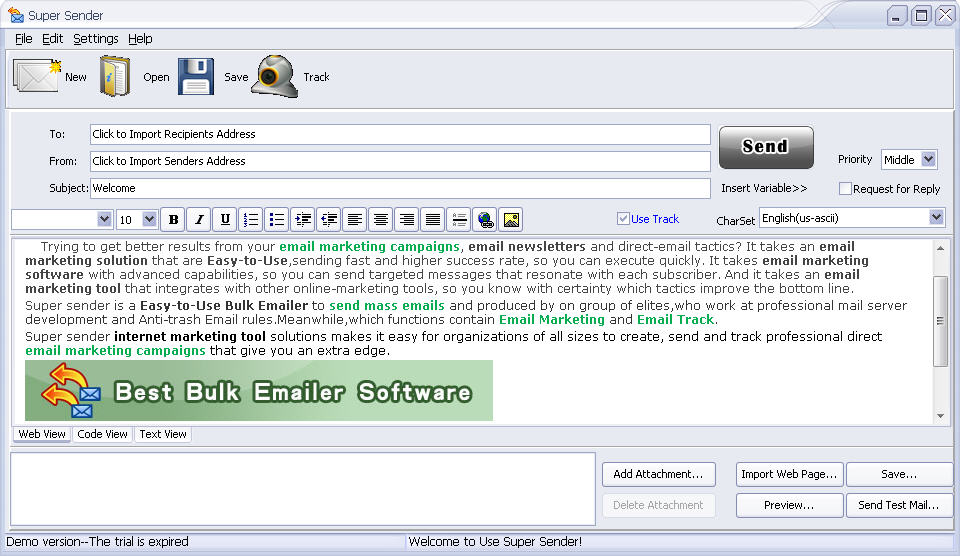Switch to the Code View tab
This screenshot has height=556, width=960.
click(102, 434)
